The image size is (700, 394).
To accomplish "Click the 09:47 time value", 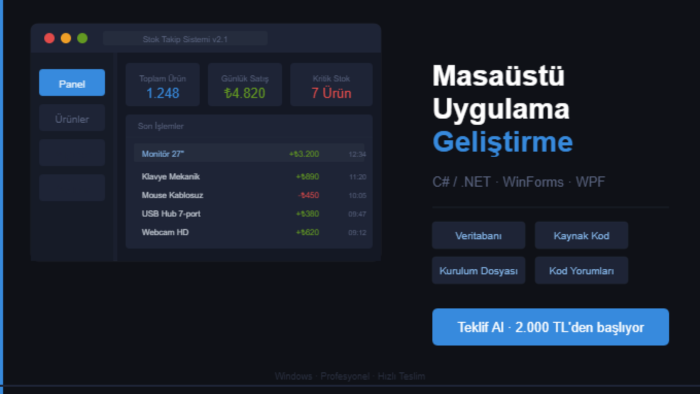I will [357, 214].
